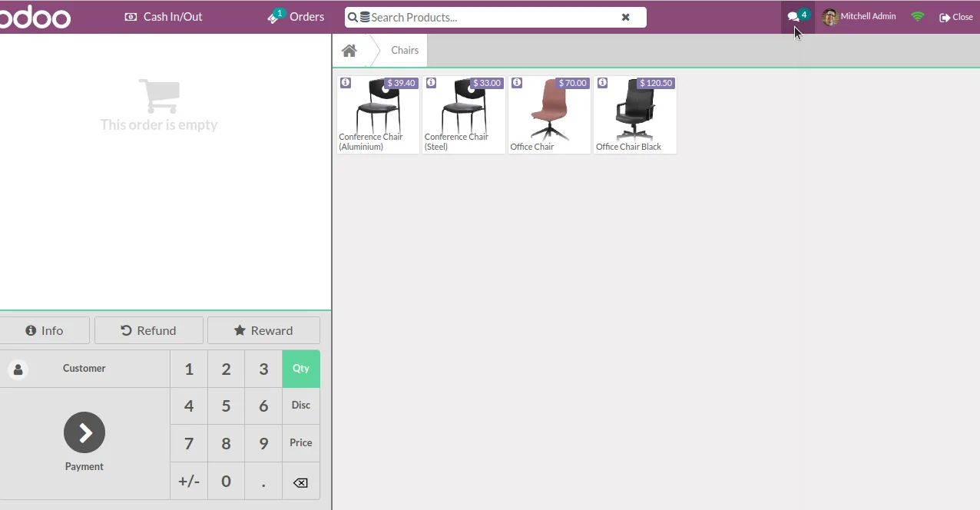Add Conference Chair (Steel) to order

(464, 114)
